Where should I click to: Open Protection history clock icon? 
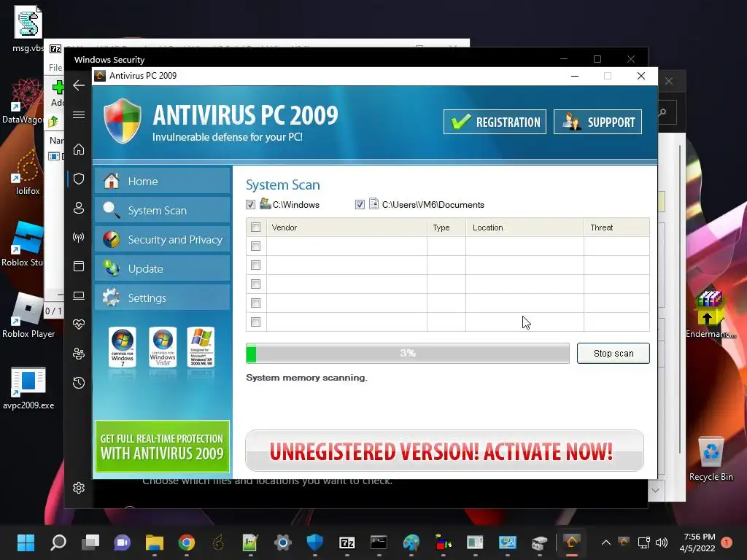[79, 382]
